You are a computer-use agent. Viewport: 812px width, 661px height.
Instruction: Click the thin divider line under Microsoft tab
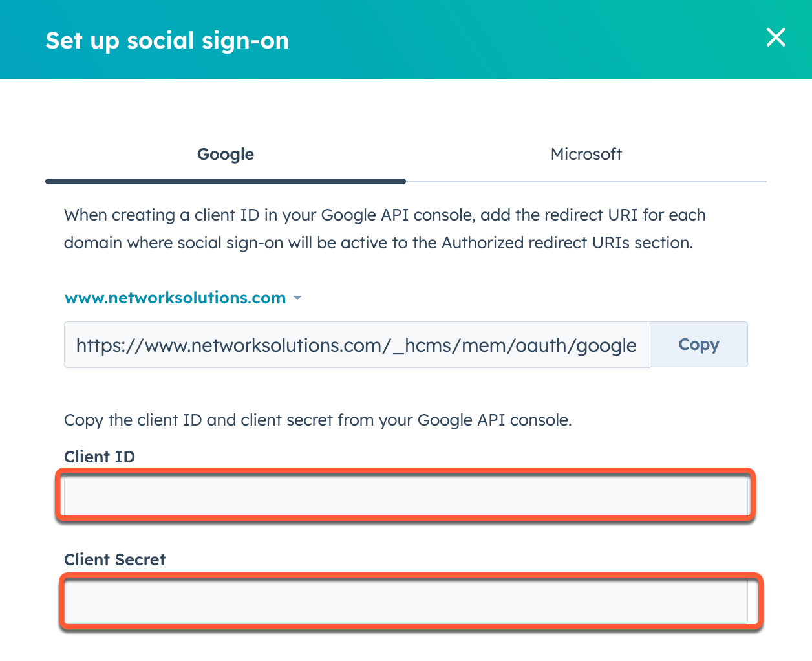(586, 182)
